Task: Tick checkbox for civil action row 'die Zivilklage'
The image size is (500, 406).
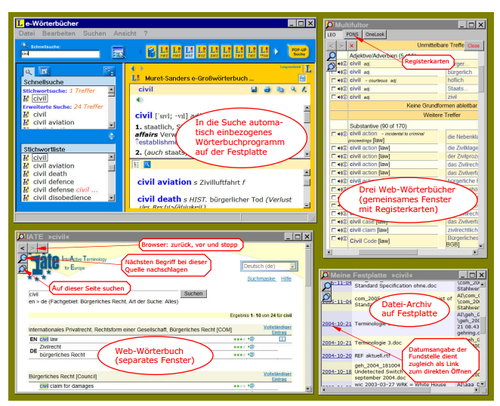Action: (x=333, y=148)
